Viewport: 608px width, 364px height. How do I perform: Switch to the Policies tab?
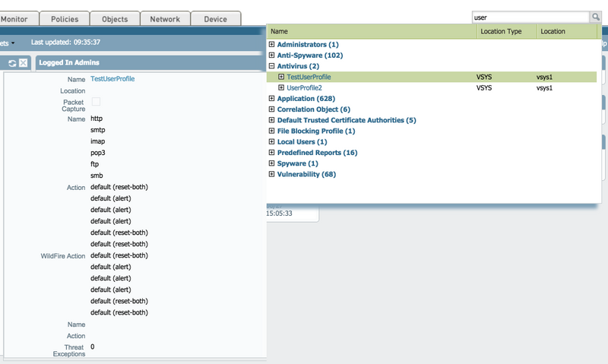63,19
